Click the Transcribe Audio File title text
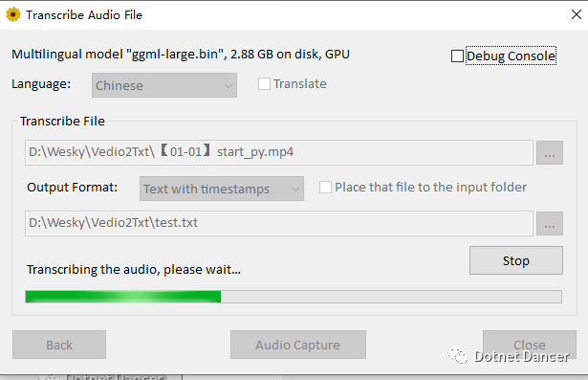 tap(84, 15)
